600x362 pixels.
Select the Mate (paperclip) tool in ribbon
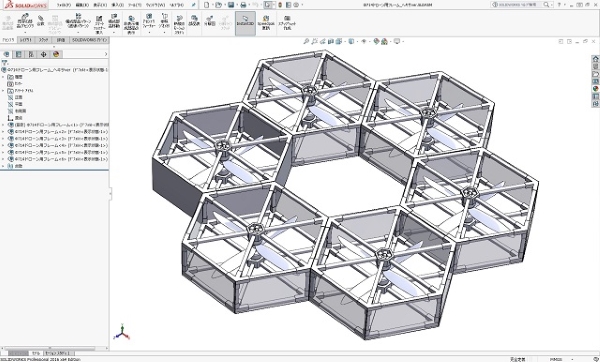click(41, 20)
